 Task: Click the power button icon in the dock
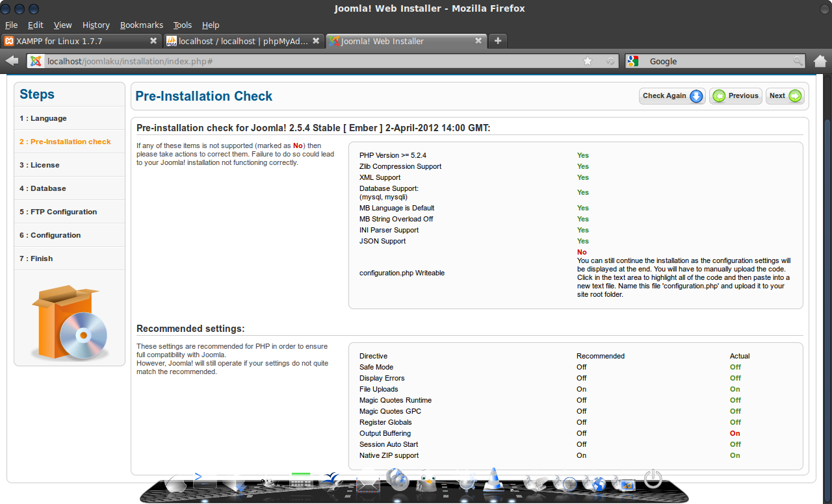point(653,479)
